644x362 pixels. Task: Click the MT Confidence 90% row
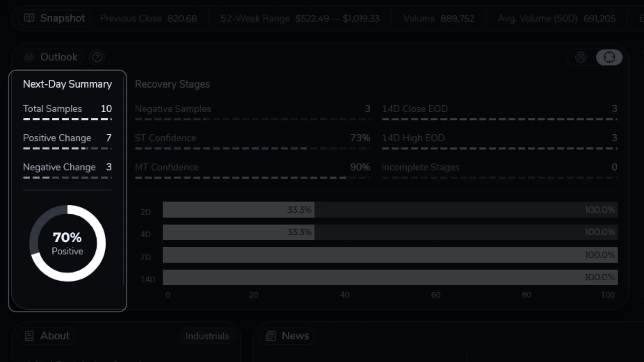click(x=252, y=167)
